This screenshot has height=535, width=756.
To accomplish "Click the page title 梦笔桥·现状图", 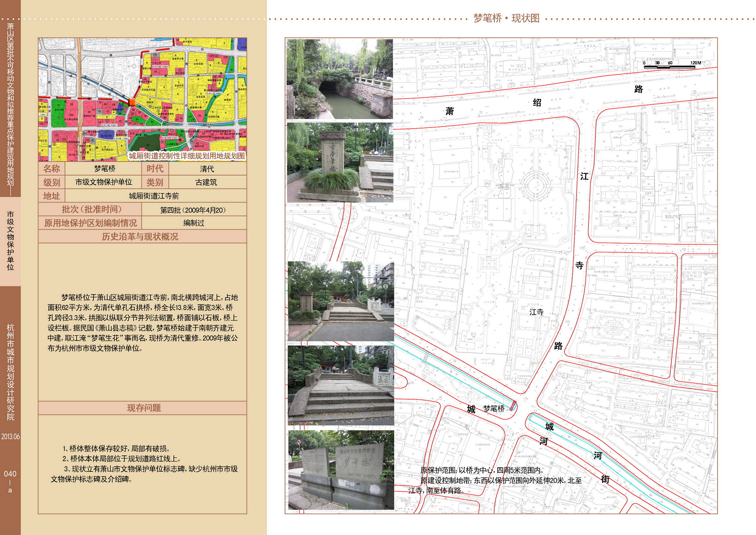I will tap(506, 18).
